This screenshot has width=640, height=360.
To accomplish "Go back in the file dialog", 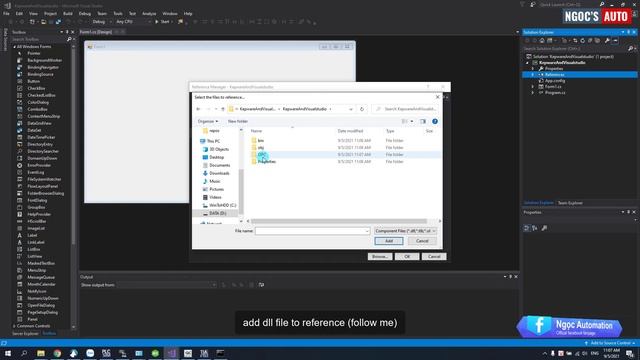I will pos(198,109).
